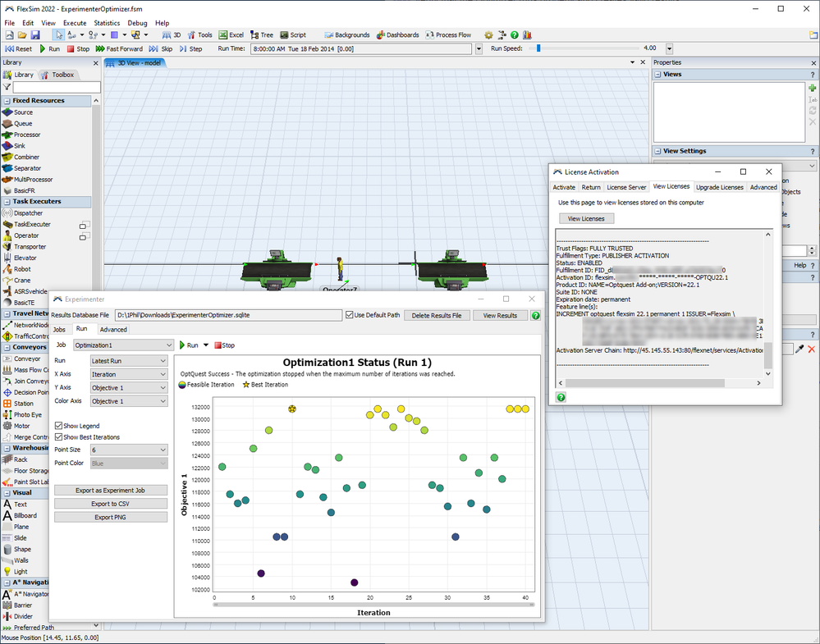Click the New Model toolbar icon
The height and width of the screenshot is (644, 820).
point(9,35)
